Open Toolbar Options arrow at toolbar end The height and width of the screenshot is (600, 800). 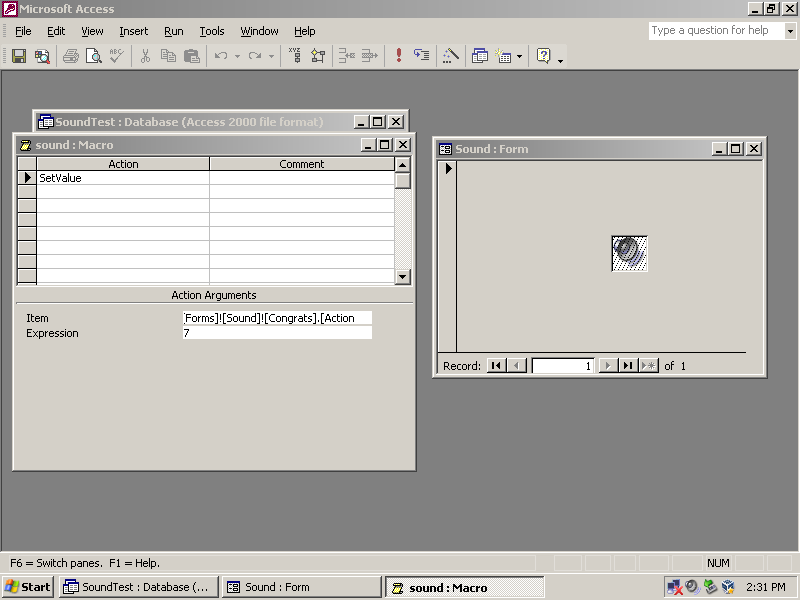coord(560,60)
